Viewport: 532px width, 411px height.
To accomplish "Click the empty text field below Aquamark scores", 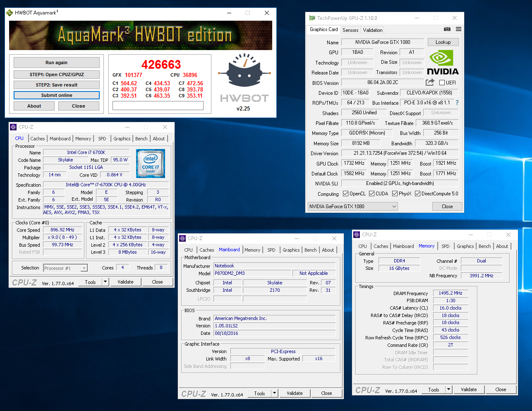I will pos(158,106).
